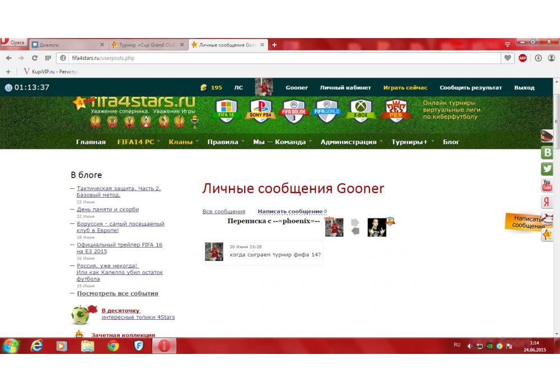The image size is (560, 392).
Task: Open blog post Тактическая защита. Часть 2
Action: [119, 192]
